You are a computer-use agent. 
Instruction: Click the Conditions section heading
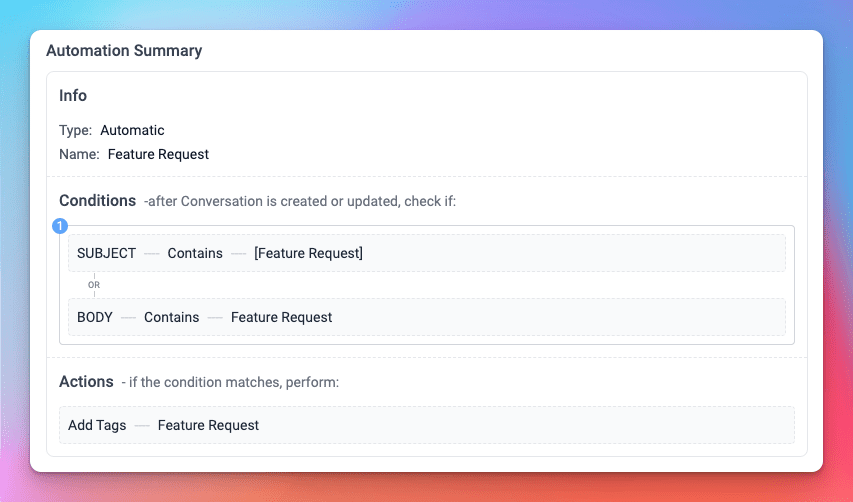pyautogui.click(x=97, y=201)
